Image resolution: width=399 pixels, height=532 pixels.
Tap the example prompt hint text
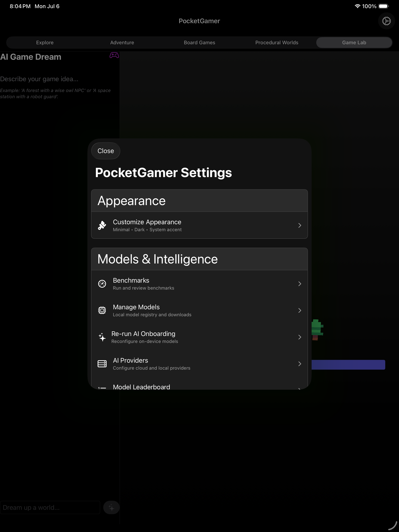[55, 94]
